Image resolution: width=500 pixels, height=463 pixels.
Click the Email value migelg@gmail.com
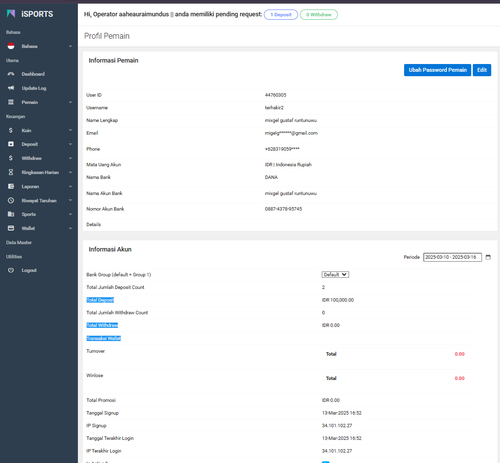point(291,133)
